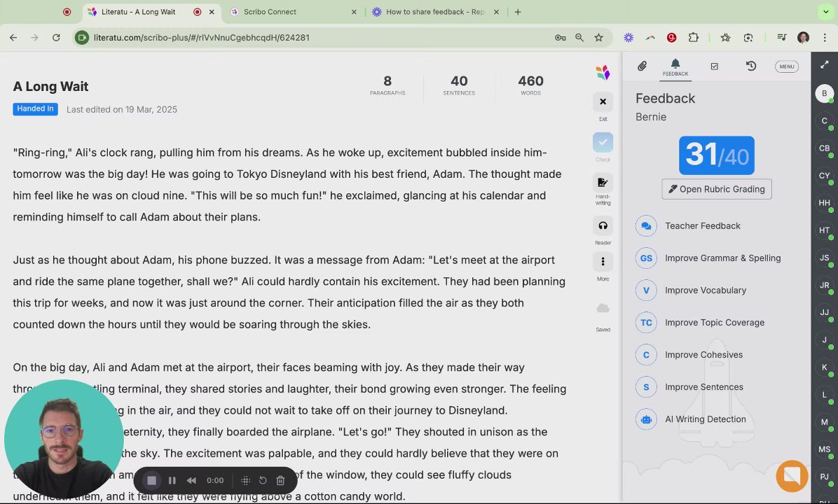This screenshot has height=504, width=838.
Task: Select student avatar B
Action: [x=824, y=93]
